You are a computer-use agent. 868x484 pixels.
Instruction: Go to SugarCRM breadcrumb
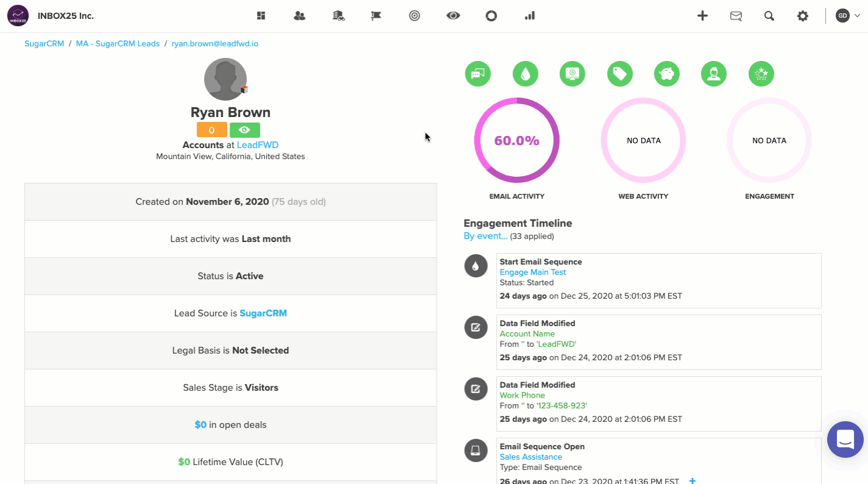tap(44, 44)
